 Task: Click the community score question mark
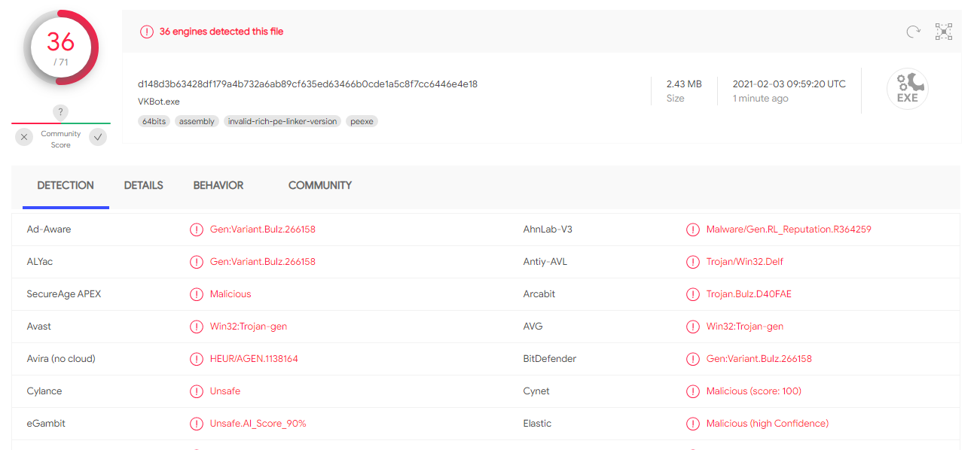tap(61, 112)
